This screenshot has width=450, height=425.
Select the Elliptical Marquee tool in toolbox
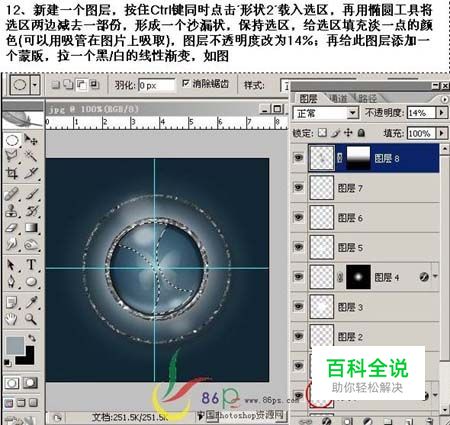[x=12, y=140]
